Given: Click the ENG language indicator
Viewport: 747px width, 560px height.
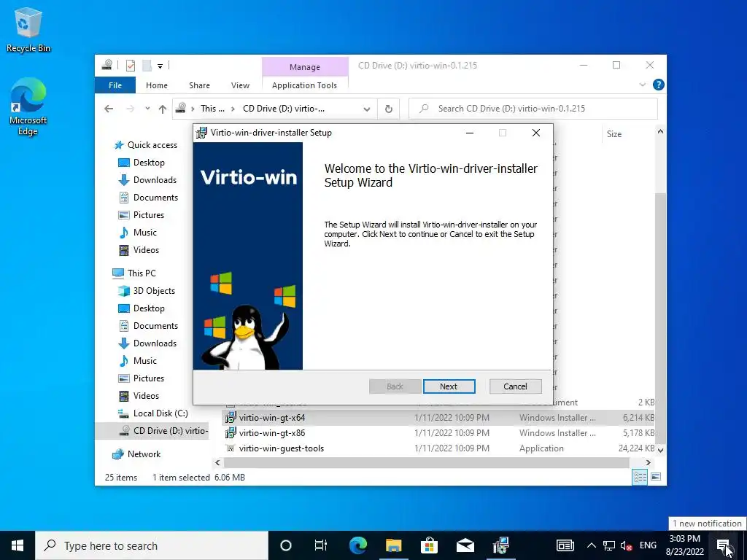Looking at the screenshot, I should click(x=648, y=545).
